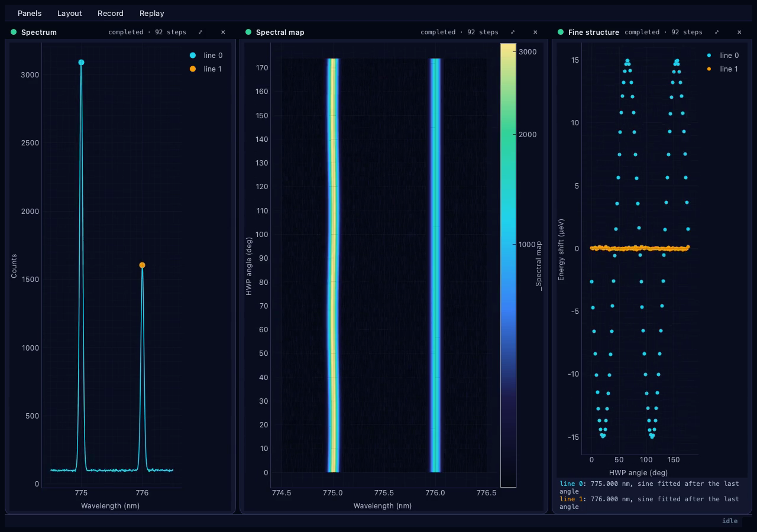
Task: Open the Record menu
Action: pos(111,13)
